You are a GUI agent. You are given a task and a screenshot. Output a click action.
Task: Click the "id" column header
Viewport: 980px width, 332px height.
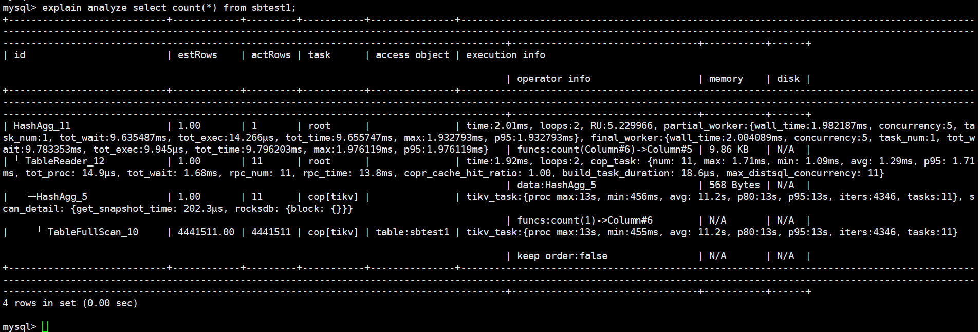pos(20,55)
